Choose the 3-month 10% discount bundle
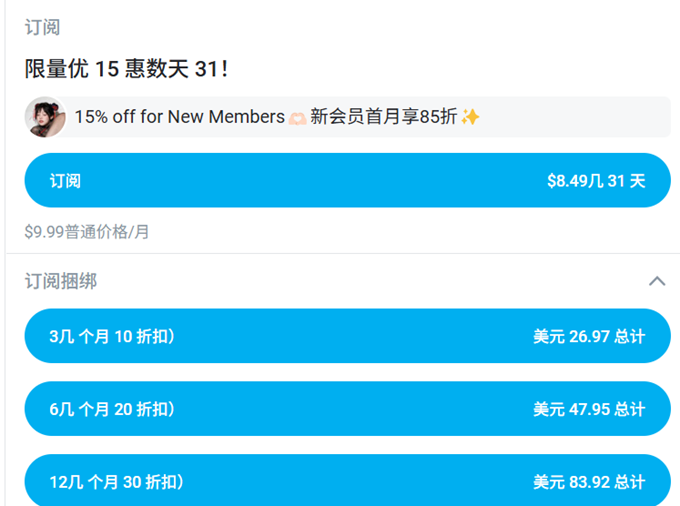680x506 pixels. [347, 336]
